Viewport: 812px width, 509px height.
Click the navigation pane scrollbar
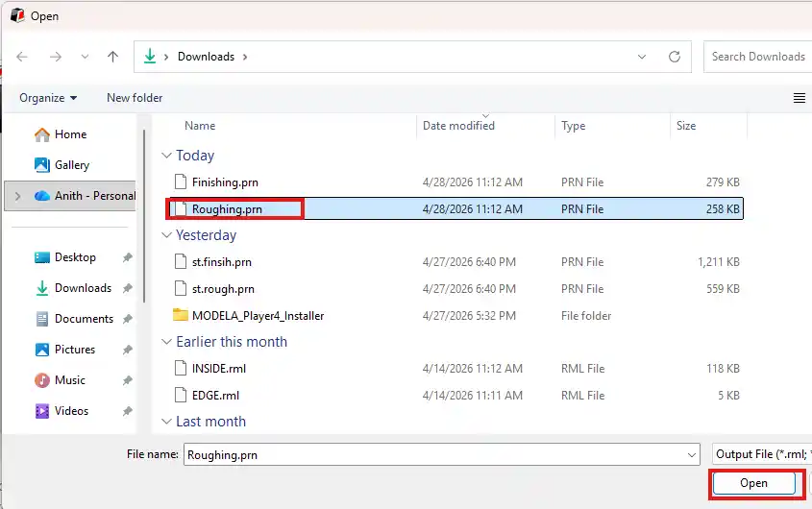pyautogui.click(x=143, y=215)
